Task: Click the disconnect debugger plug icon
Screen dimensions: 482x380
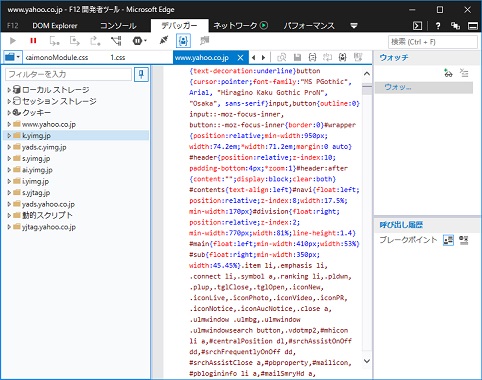Action: 164,41
